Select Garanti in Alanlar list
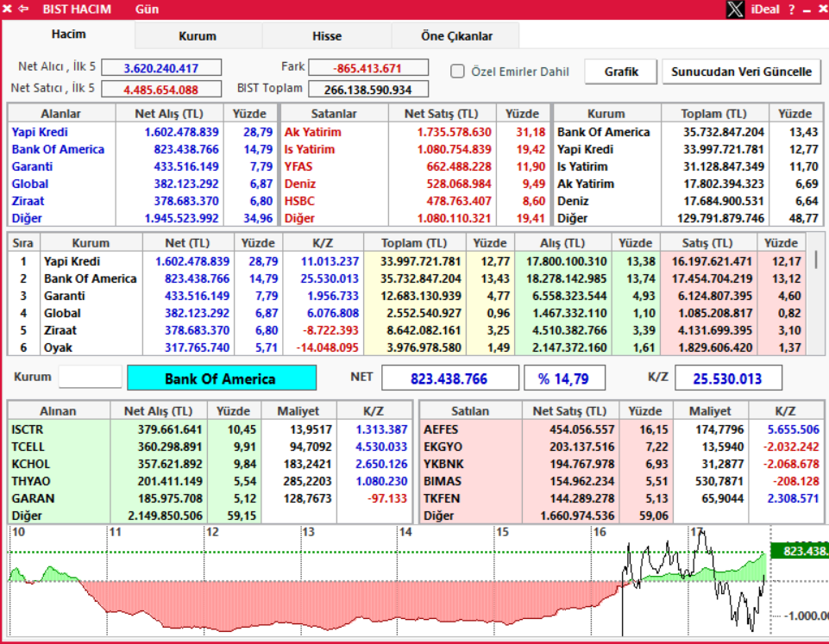This screenshot has width=829, height=644. click(x=32, y=167)
